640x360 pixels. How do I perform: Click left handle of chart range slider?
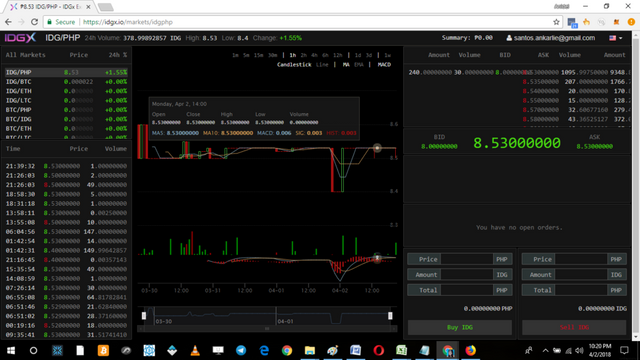[x=144, y=316]
